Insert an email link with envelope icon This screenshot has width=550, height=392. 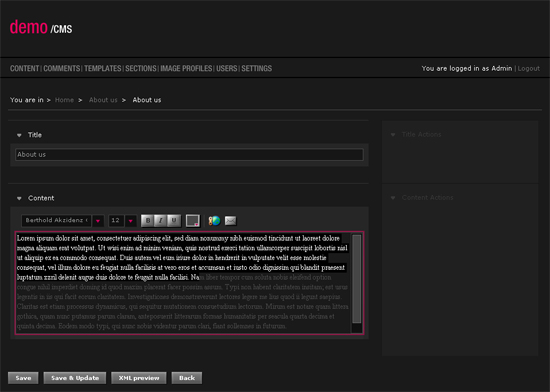230,221
